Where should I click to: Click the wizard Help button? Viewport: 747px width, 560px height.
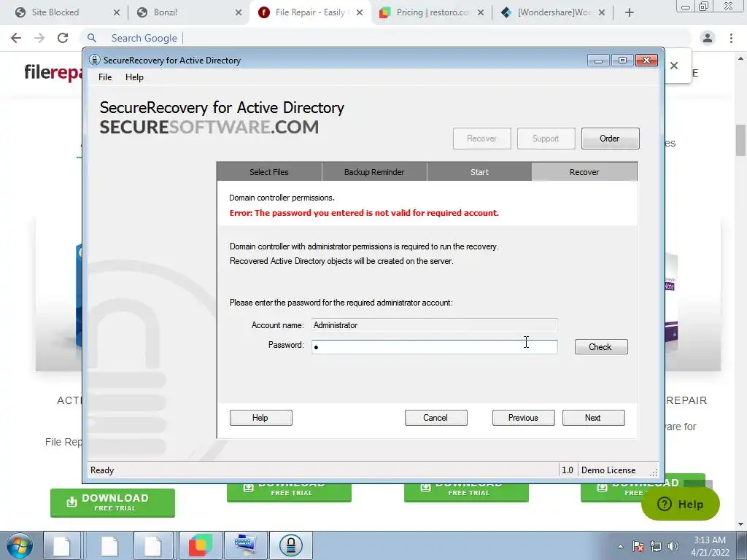point(260,418)
